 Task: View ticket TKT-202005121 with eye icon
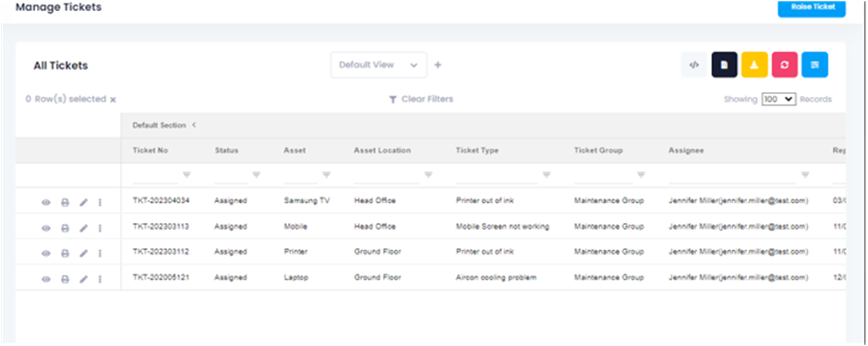[46, 280]
